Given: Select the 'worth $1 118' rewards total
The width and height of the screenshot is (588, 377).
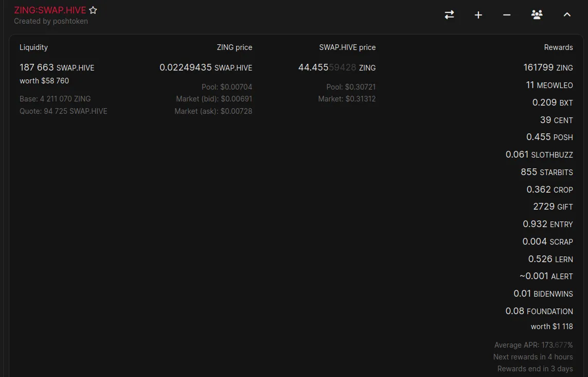Looking at the screenshot, I should coord(551,327).
